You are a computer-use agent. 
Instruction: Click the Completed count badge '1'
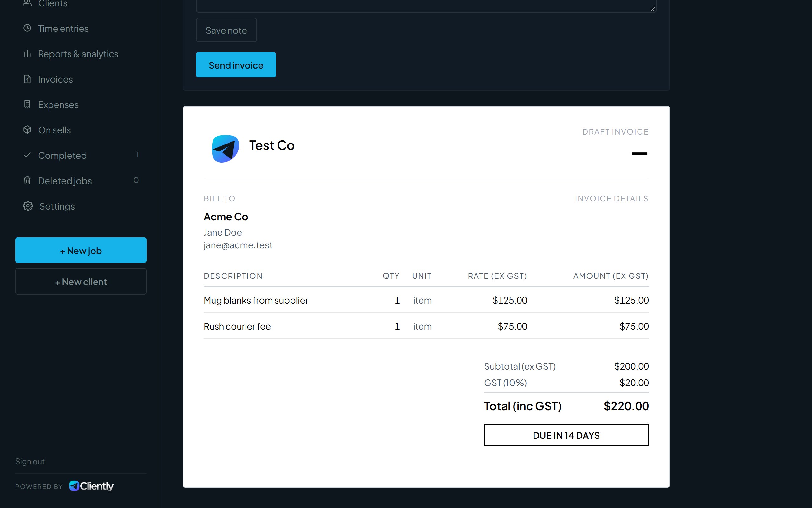[x=137, y=155]
